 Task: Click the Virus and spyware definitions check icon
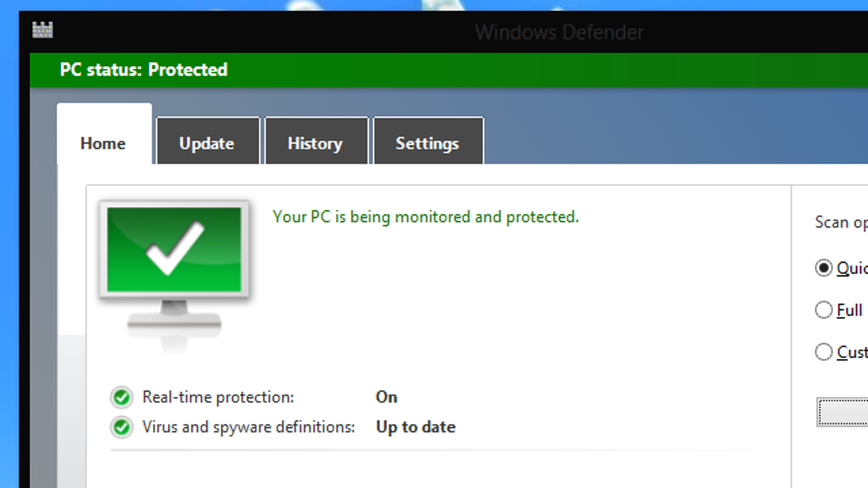(x=122, y=427)
